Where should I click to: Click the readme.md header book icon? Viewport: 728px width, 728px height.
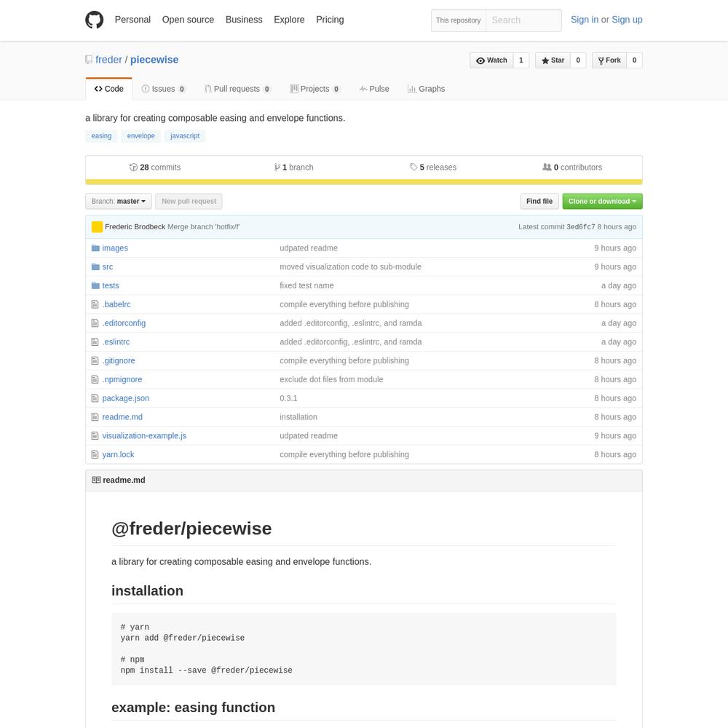[x=96, y=480]
